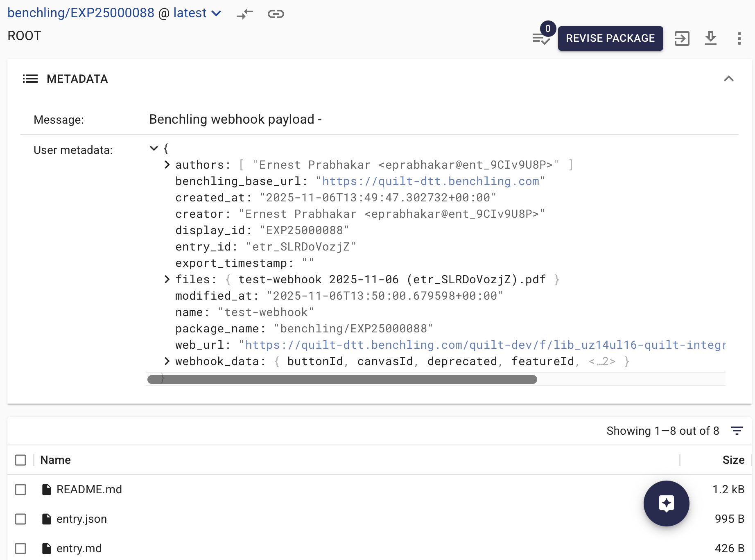The width and height of the screenshot is (755, 560).
Task: Copy the package link icon
Action: coord(276,14)
